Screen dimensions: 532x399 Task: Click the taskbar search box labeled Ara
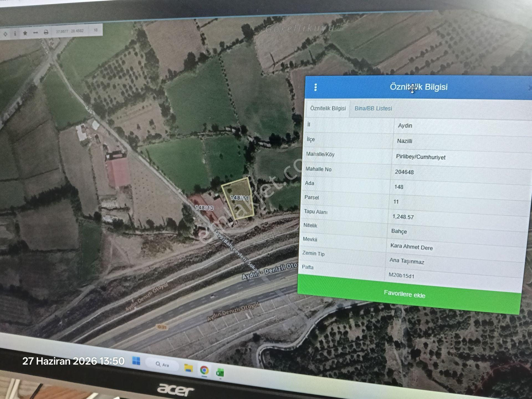(162, 364)
